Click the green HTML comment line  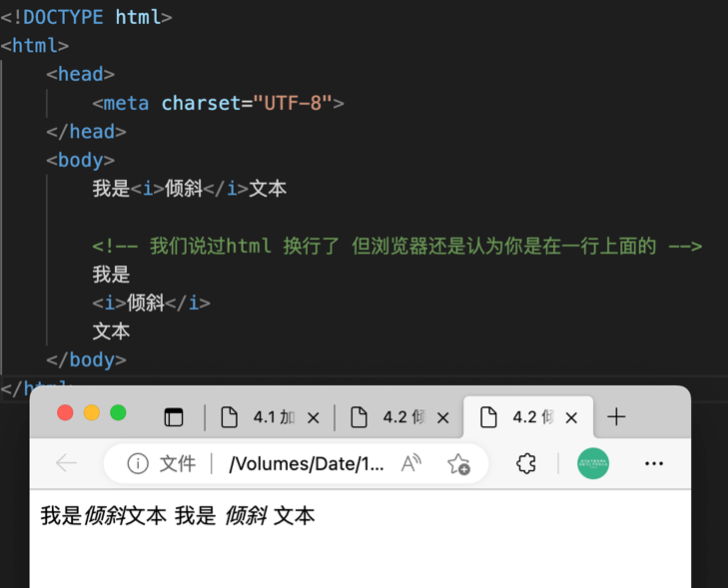(x=396, y=246)
